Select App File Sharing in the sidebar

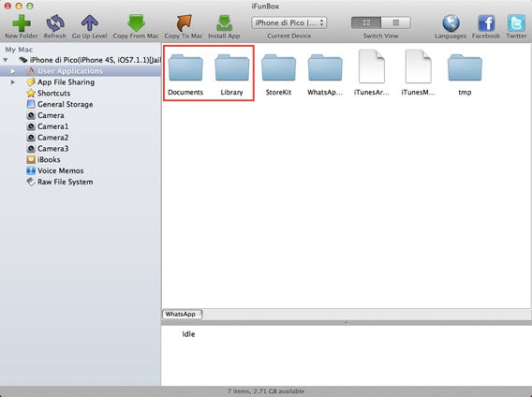pos(81,82)
